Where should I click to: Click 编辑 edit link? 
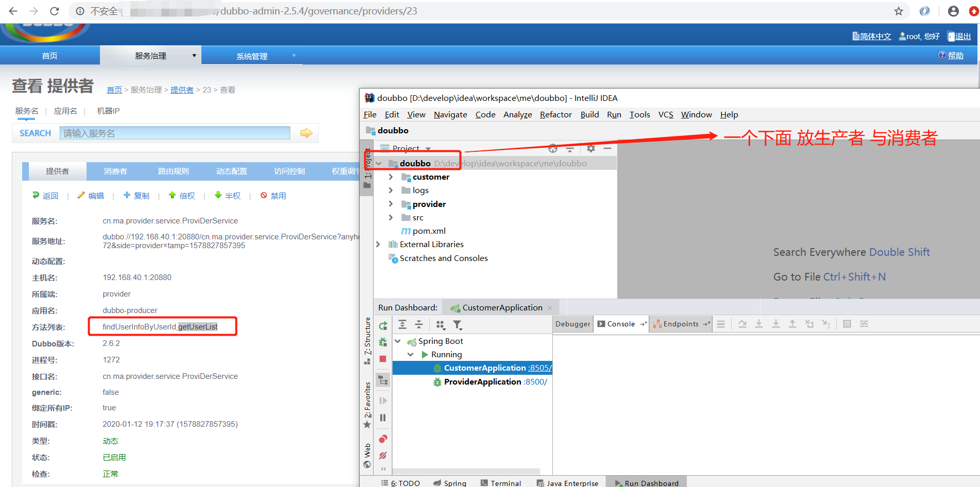pos(91,196)
